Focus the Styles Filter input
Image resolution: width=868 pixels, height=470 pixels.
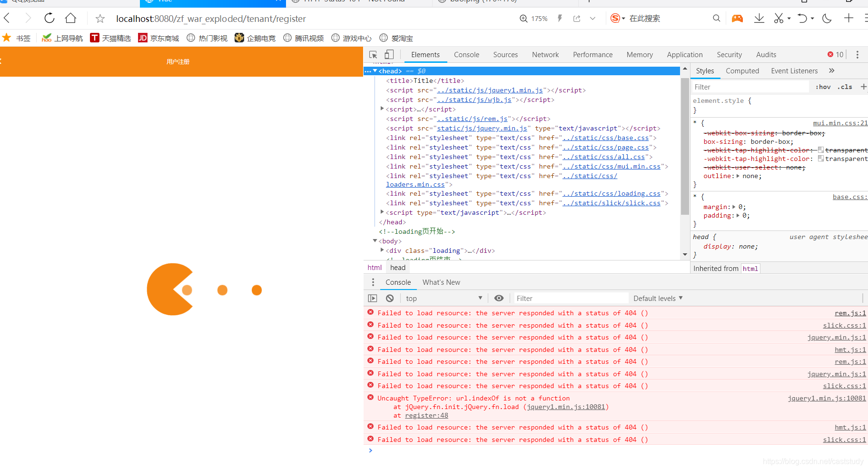750,87
